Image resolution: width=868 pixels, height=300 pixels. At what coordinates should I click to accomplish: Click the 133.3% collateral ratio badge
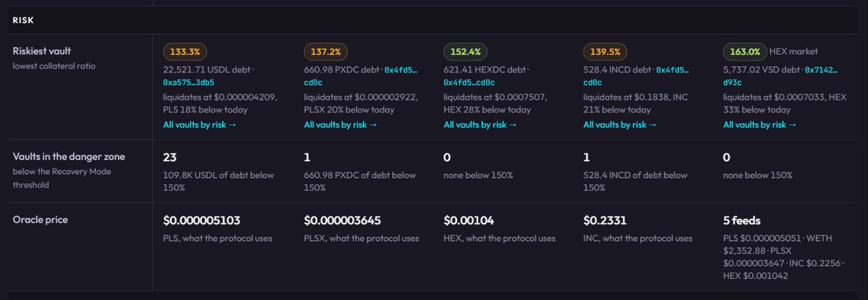(186, 52)
